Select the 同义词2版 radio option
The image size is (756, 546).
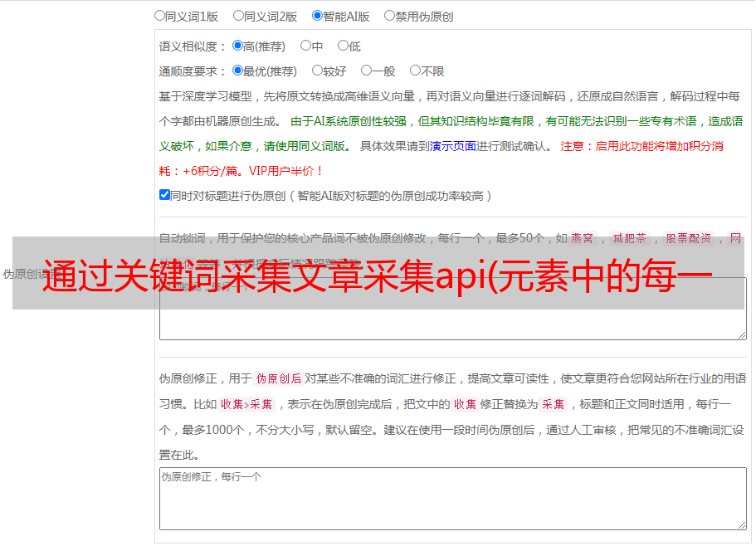click(238, 16)
